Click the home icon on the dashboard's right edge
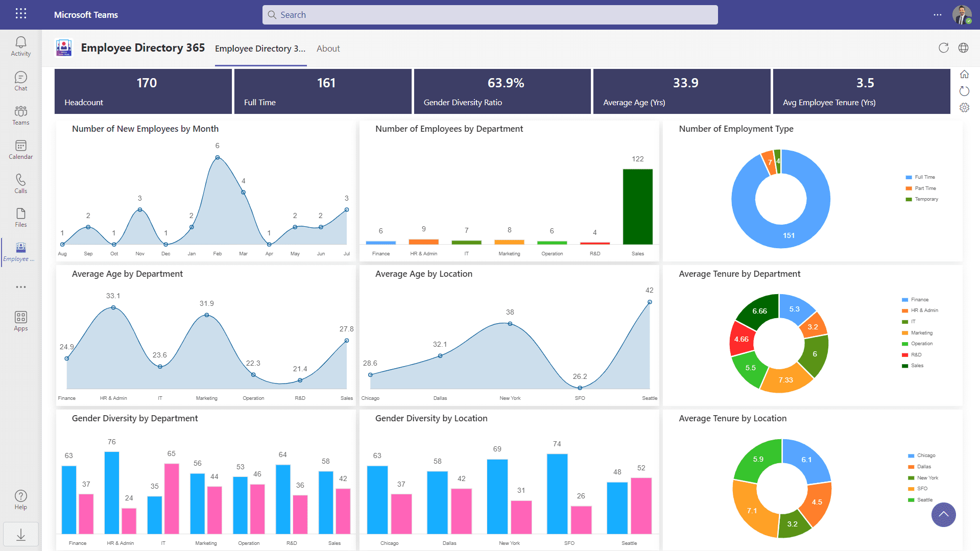 [x=964, y=74]
